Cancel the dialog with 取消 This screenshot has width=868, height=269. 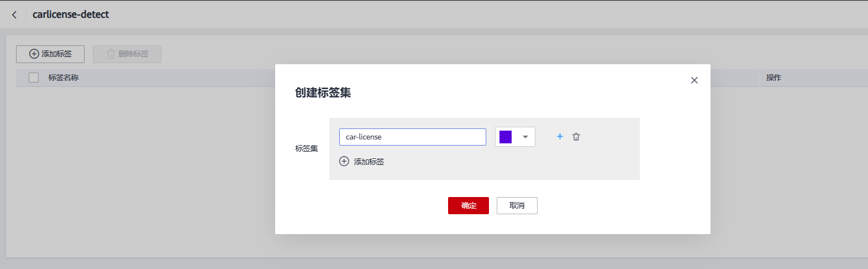517,205
